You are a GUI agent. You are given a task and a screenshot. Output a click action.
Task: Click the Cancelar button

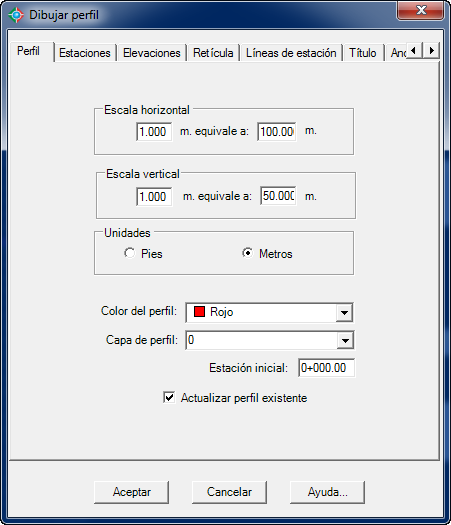[x=229, y=492]
